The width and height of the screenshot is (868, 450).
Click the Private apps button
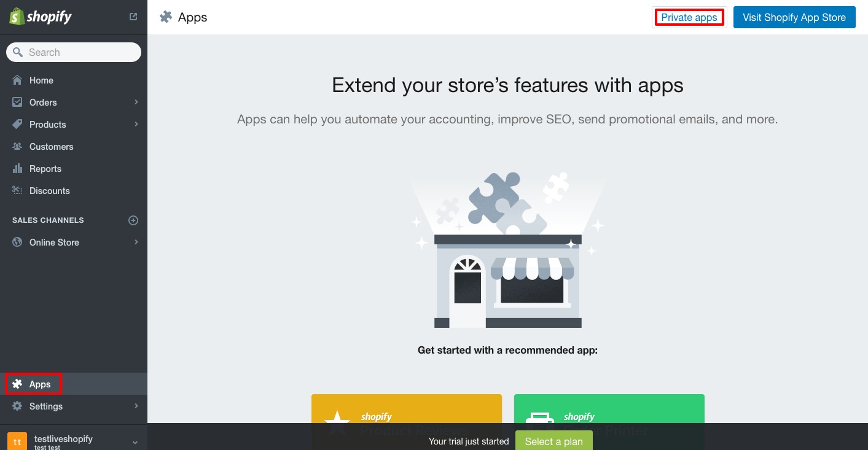point(689,17)
